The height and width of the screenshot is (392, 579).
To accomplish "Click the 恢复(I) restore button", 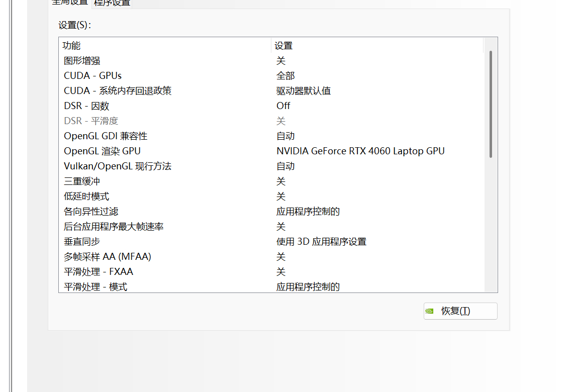I will click(460, 311).
